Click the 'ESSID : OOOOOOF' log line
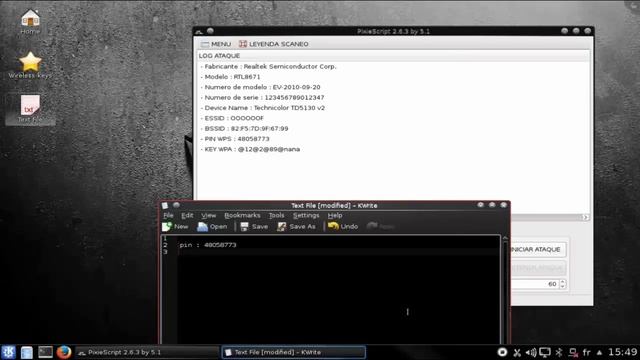Screen dimensions: 640x360 click(232, 118)
